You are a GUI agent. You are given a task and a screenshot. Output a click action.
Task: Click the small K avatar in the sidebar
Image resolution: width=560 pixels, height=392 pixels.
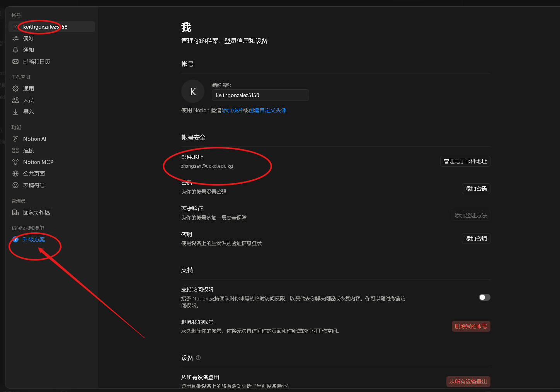pos(15,27)
